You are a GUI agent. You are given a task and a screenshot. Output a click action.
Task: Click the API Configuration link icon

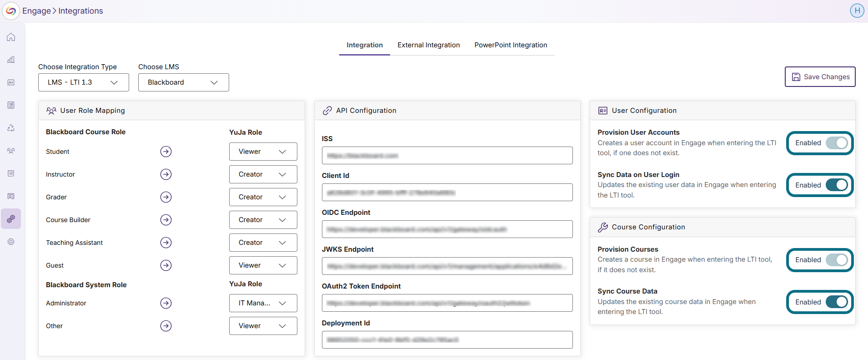coord(327,111)
